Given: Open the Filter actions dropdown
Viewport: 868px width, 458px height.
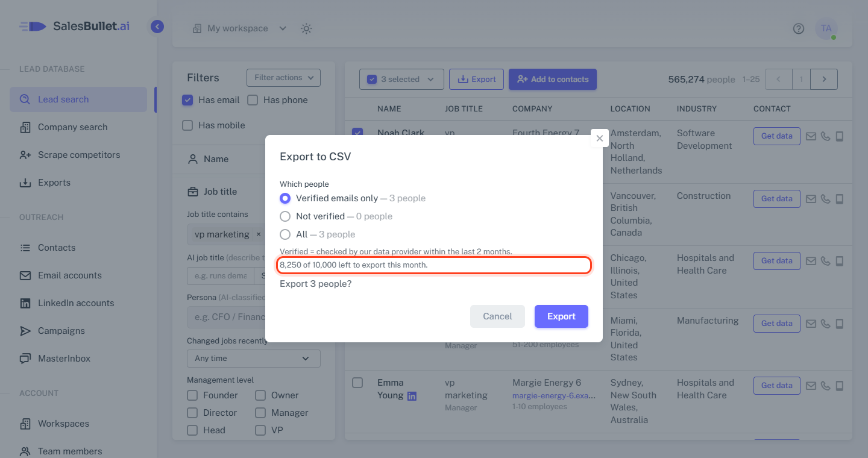Looking at the screenshot, I should pyautogui.click(x=283, y=78).
